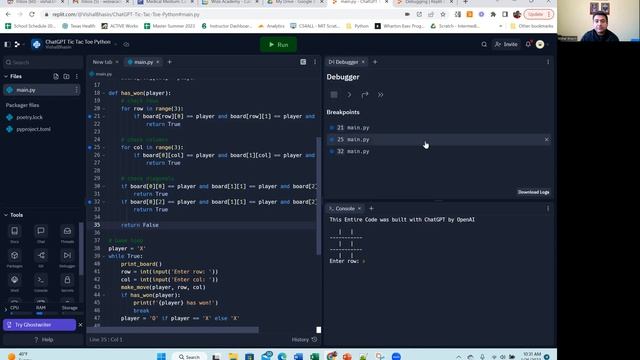640x360 pixels.
Task: Click the green Run button
Action: 278,44
